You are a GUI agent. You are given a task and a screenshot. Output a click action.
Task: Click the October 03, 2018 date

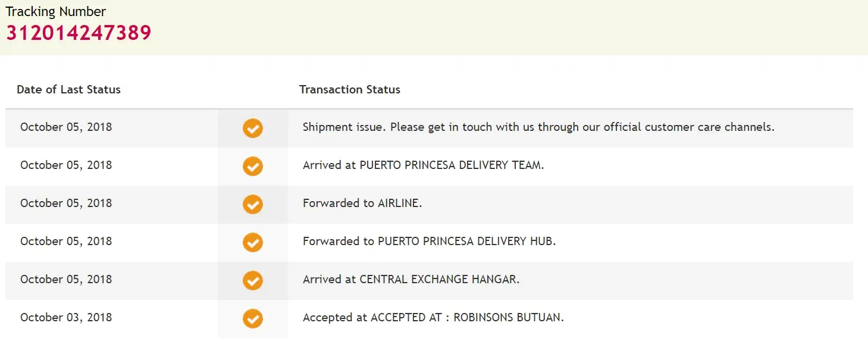point(66,317)
